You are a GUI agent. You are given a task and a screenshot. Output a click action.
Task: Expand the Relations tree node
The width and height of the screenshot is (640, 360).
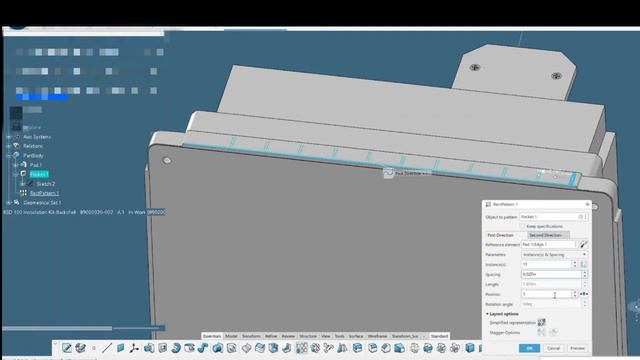[x=9, y=146]
